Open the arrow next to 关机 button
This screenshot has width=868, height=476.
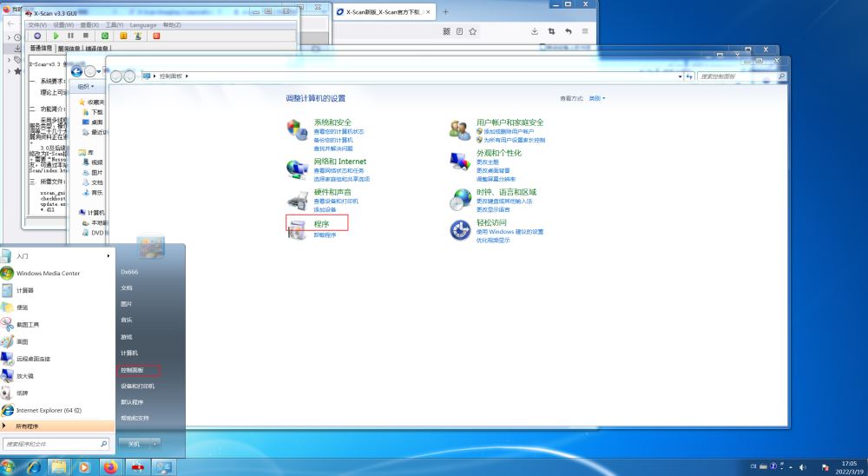[x=155, y=444]
